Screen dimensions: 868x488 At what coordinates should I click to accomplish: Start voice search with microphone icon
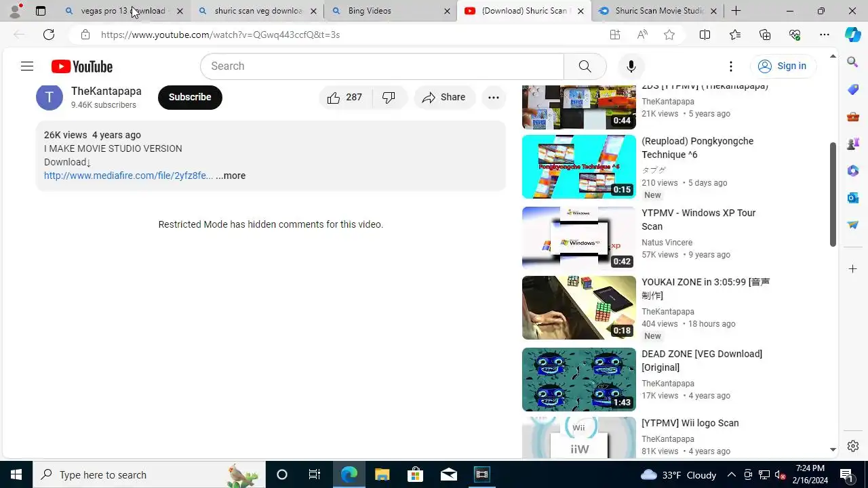[631, 66]
